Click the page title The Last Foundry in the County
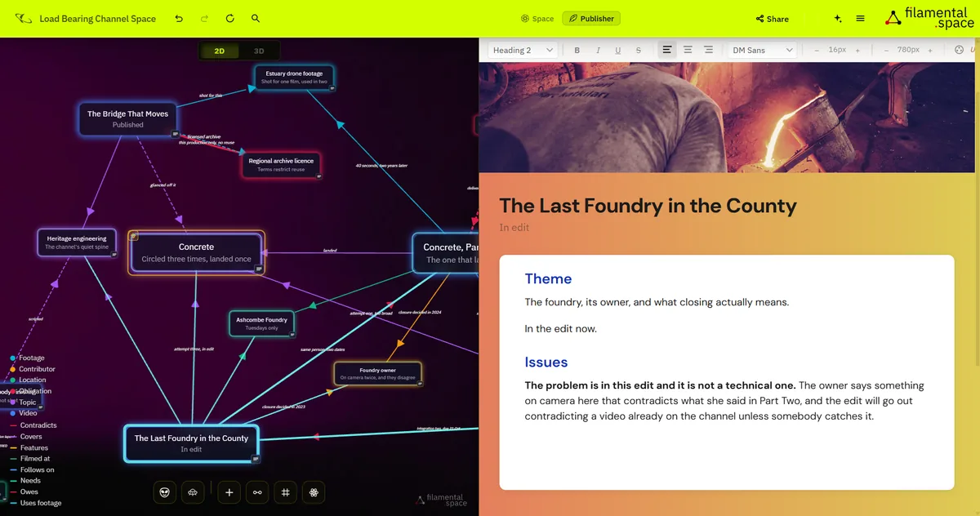Image resolution: width=980 pixels, height=516 pixels. [x=648, y=205]
